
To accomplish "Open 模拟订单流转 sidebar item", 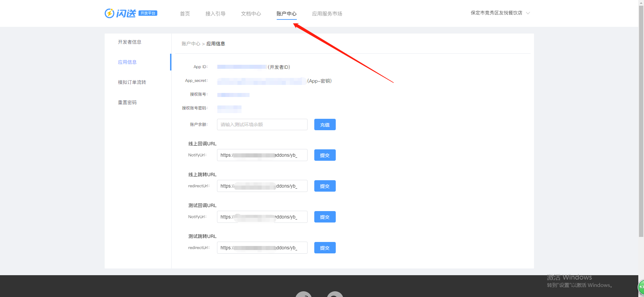I will [x=132, y=82].
